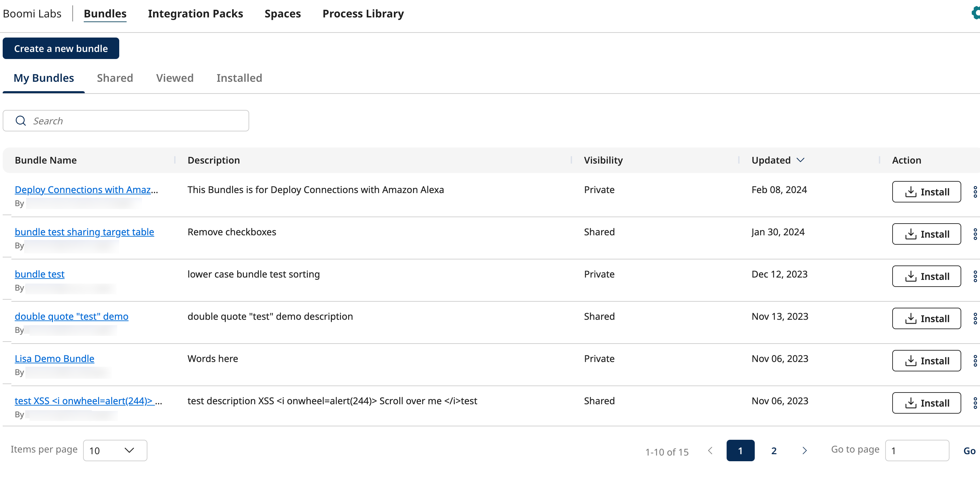Open Integration Packs in top navigation
This screenshot has height=480, width=980.
195,14
